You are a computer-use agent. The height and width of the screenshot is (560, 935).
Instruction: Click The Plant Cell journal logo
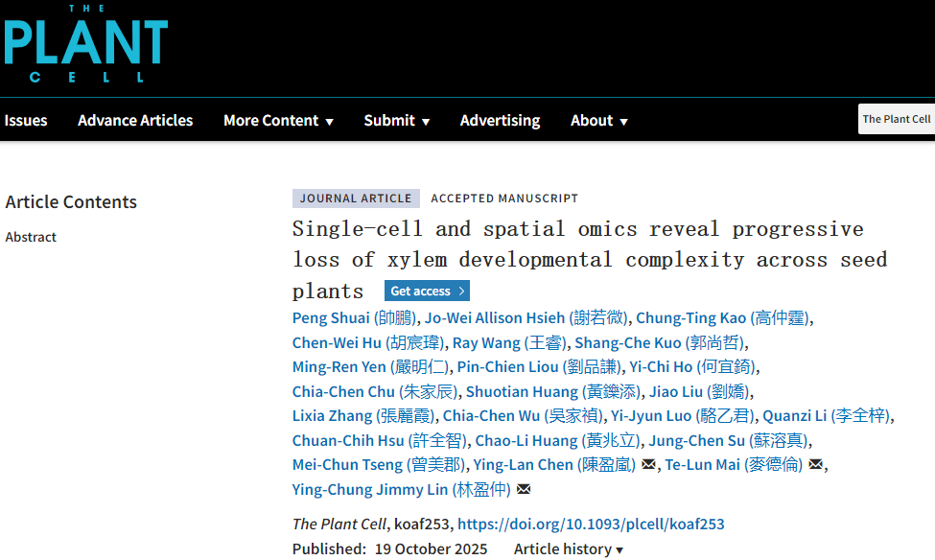point(84,44)
